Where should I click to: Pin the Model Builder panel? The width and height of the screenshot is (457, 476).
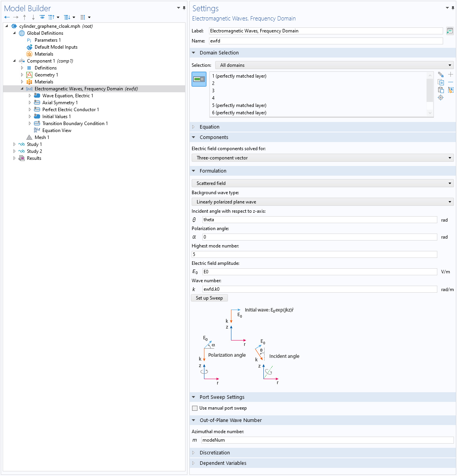[x=184, y=8]
